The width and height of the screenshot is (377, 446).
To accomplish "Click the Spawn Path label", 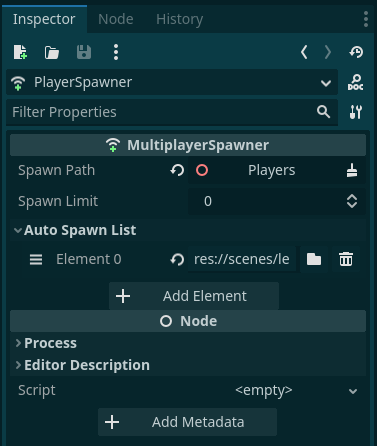I will pyautogui.click(x=57, y=170).
